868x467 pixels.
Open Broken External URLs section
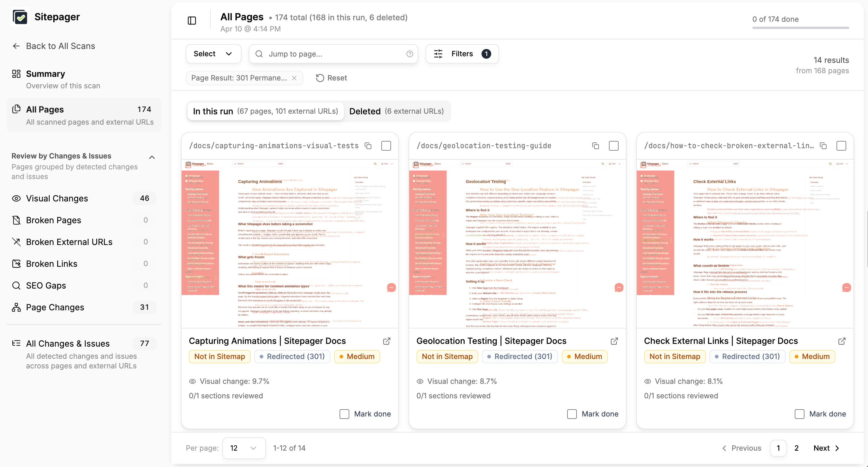coord(69,241)
